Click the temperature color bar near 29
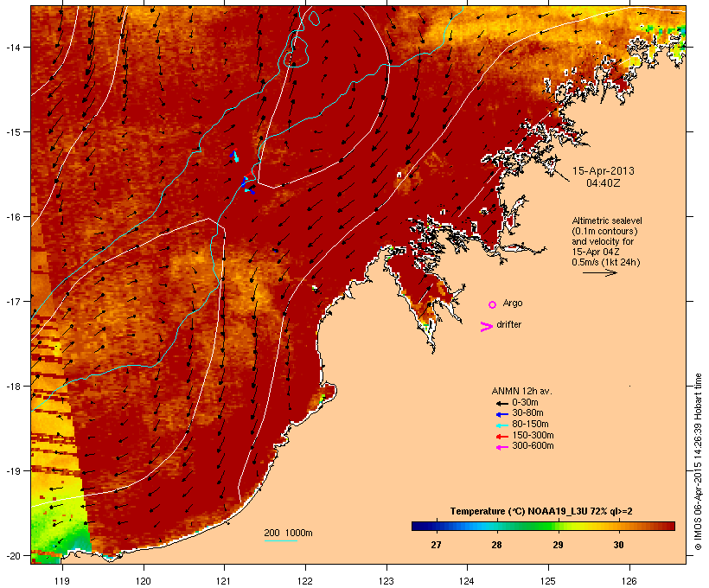Image resolution: width=709 pixels, height=588 pixels. pos(558,526)
